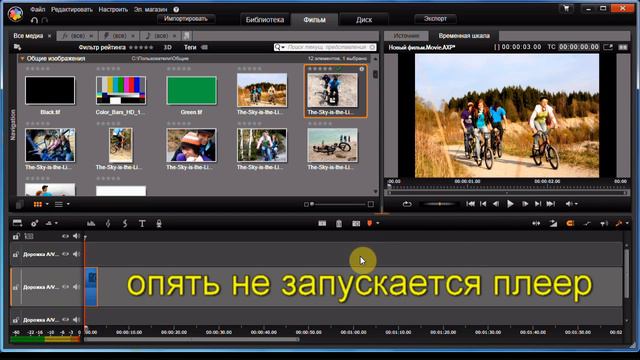Viewport: 640px width, 360px height.
Task: Switch to the Диск tab
Action: [364, 20]
